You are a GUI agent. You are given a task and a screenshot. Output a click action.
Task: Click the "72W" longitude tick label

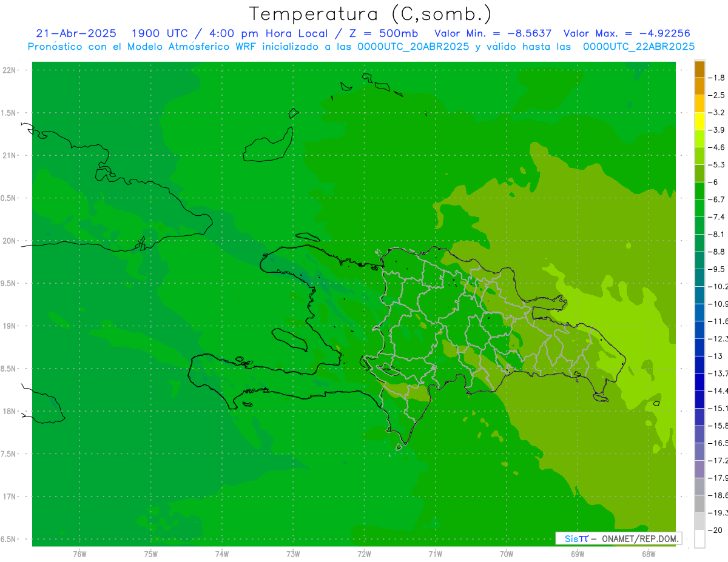[364, 554]
